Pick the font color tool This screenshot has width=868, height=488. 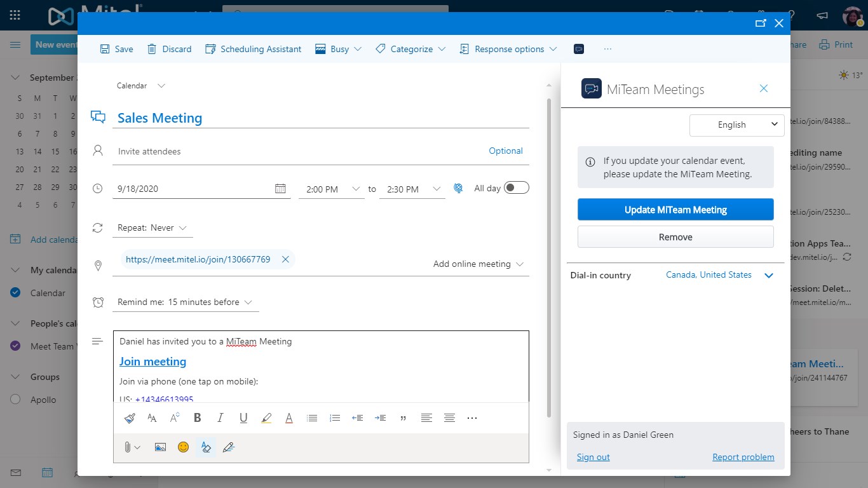coord(289,418)
